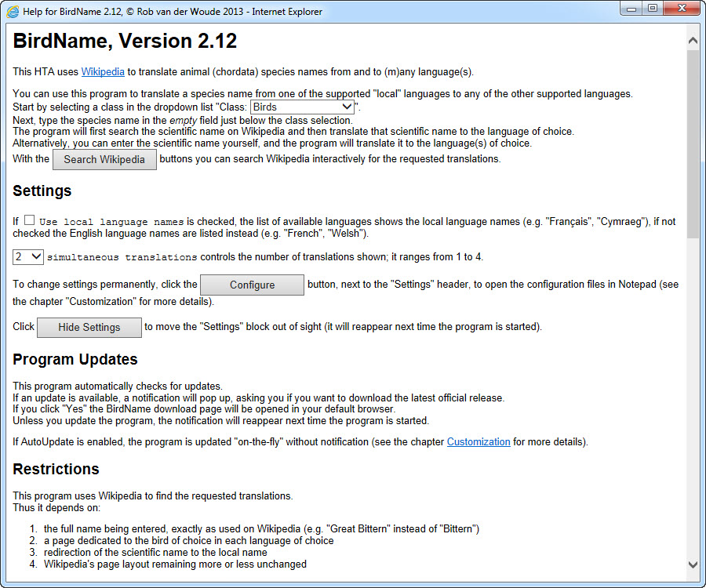
Task: Click item 'a page dedicated to the bird'
Action: (x=188, y=540)
